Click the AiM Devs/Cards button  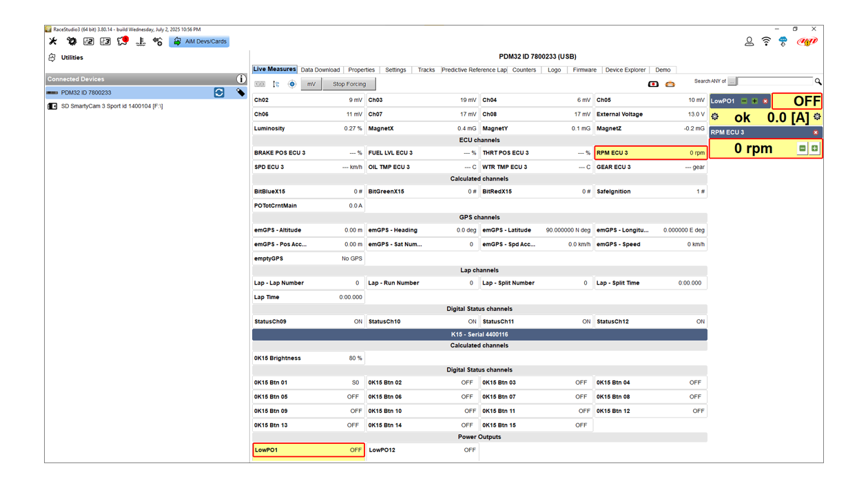coord(200,41)
